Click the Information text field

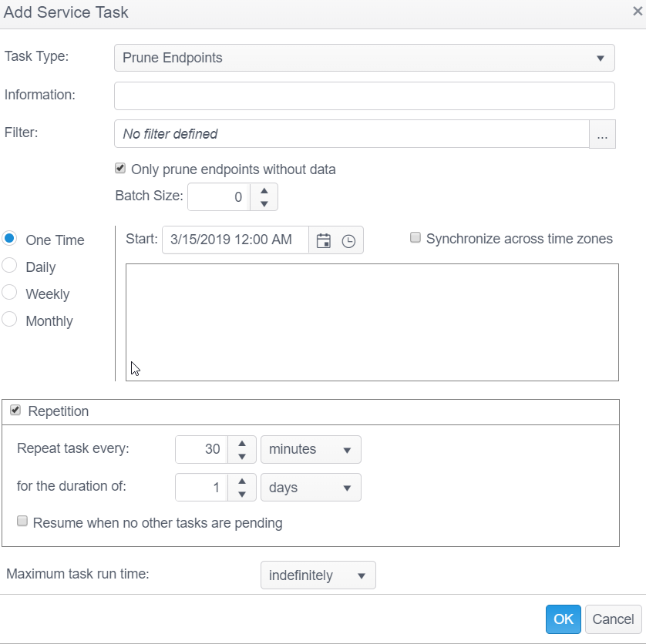point(364,96)
